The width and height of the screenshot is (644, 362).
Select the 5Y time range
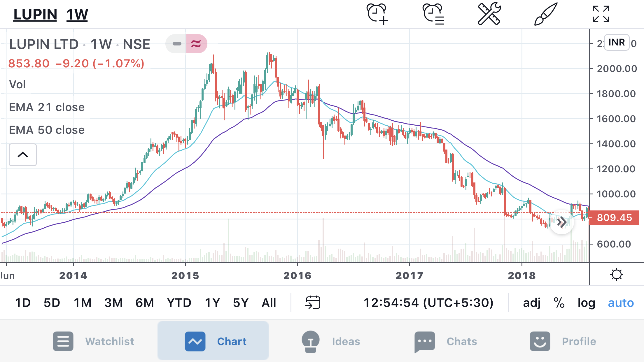pyautogui.click(x=241, y=303)
